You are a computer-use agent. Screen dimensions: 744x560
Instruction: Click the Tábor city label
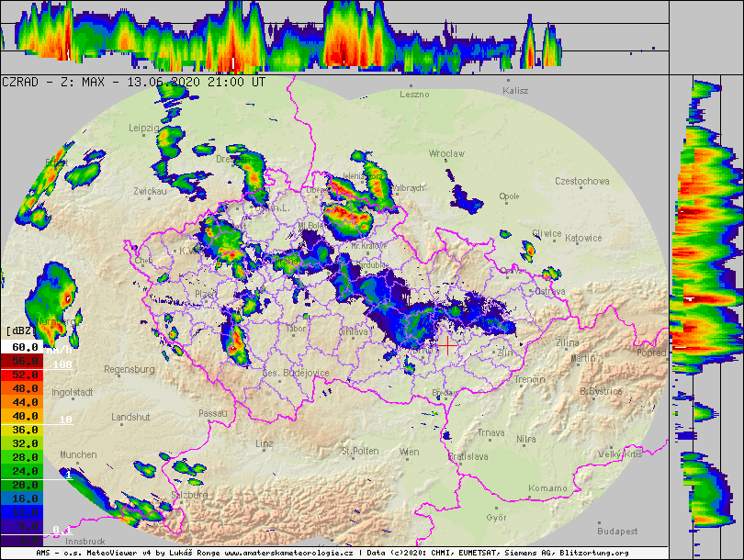pyautogui.click(x=296, y=328)
